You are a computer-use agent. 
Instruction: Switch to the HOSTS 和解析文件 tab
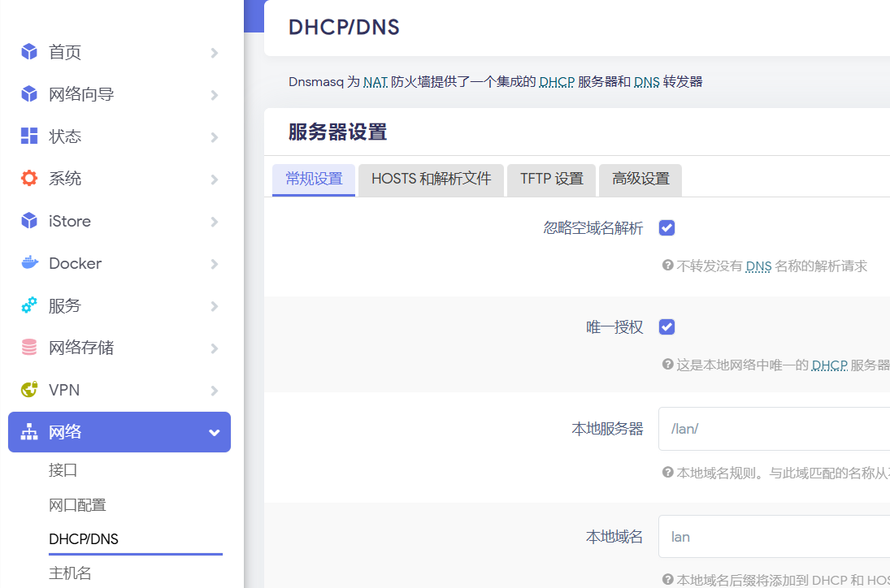coord(431,179)
